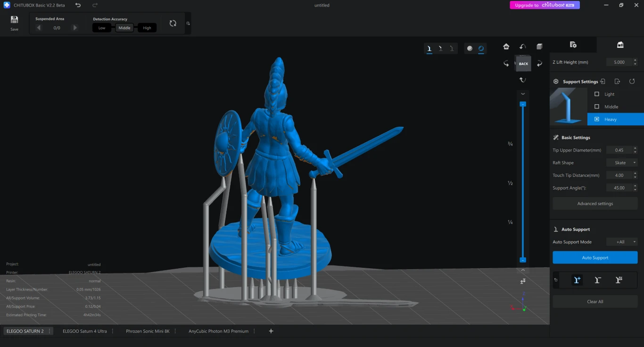Switch to solid sphere render mode

pyautogui.click(x=470, y=48)
